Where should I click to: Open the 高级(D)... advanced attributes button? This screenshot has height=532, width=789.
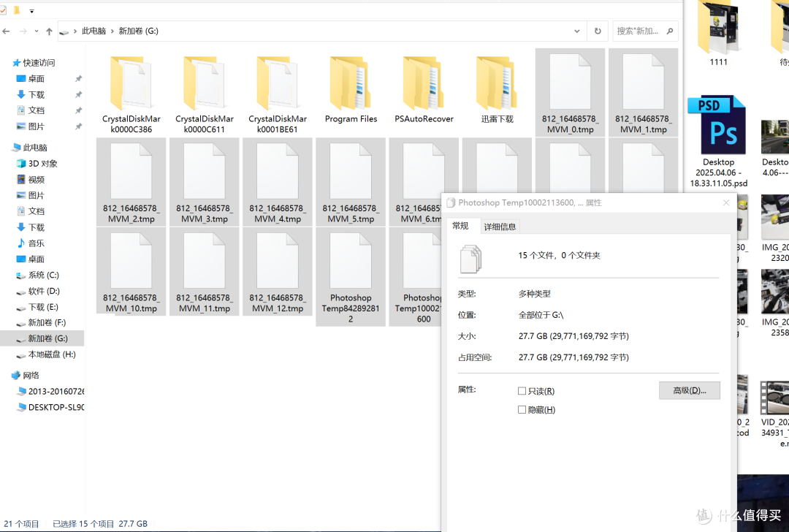click(690, 390)
